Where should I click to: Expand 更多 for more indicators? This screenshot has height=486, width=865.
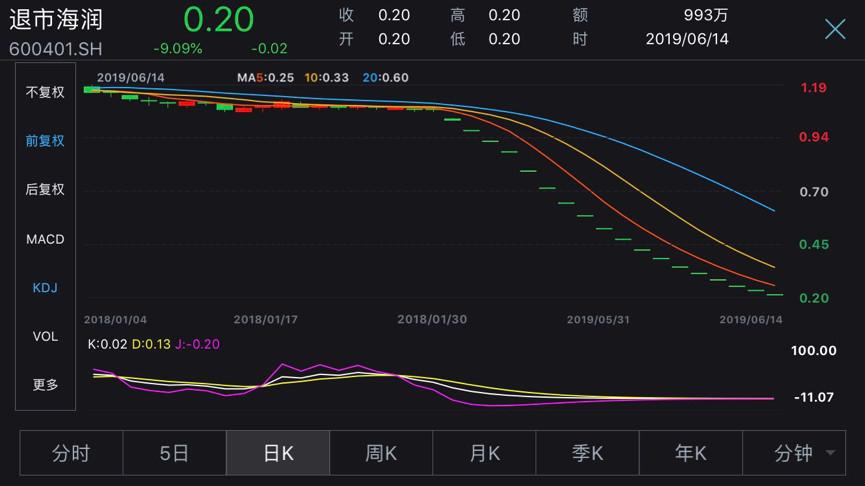point(45,385)
